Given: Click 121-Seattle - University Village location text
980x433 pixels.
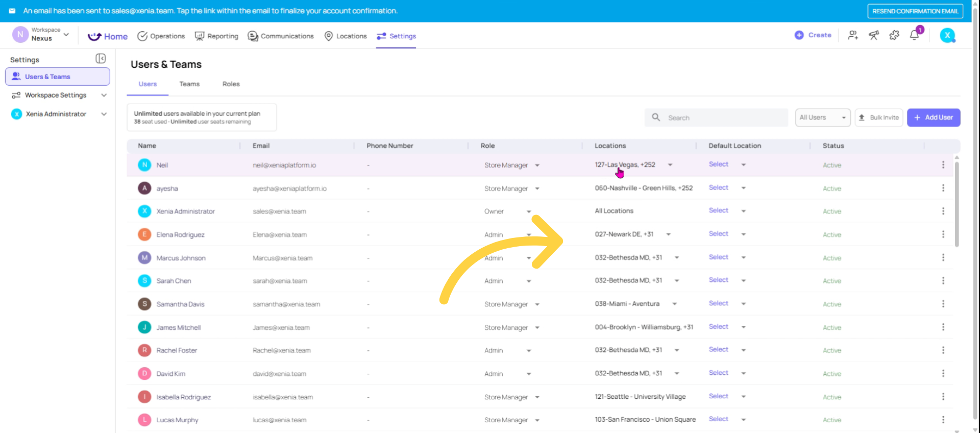Looking at the screenshot, I should (640, 397).
